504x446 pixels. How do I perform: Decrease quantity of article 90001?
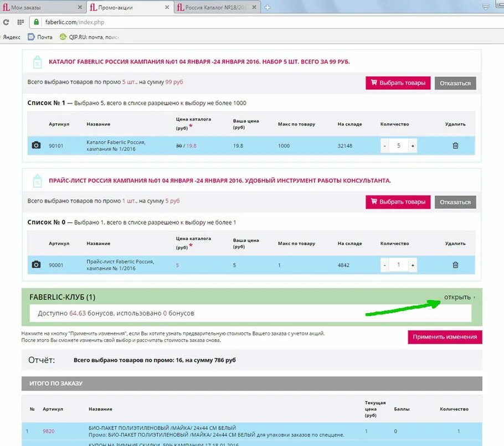[385, 265]
